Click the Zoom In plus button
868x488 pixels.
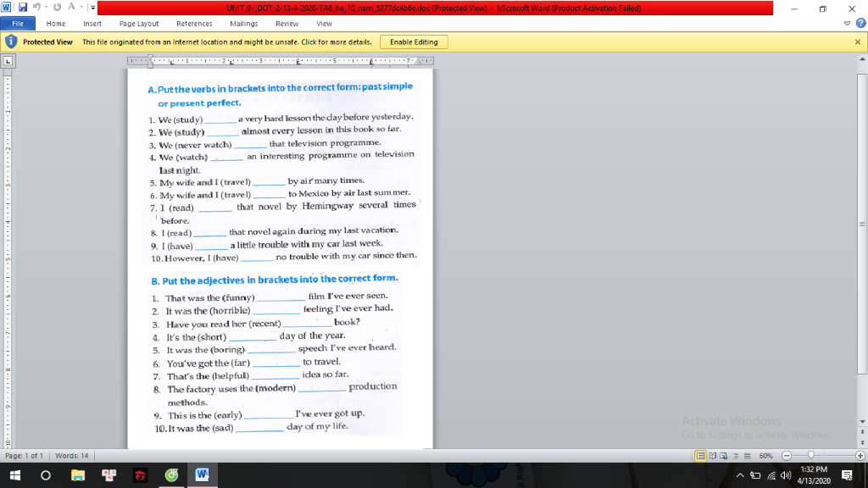pyautogui.click(x=860, y=456)
